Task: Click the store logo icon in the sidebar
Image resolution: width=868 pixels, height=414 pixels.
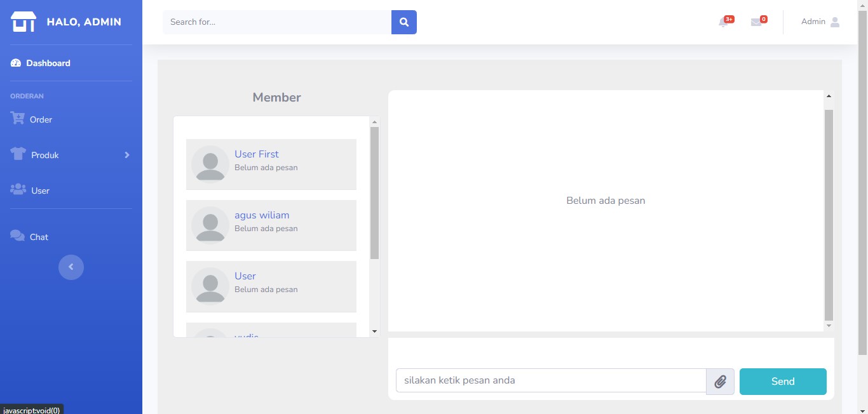Action: pyautogui.click(x=24, y=22)
